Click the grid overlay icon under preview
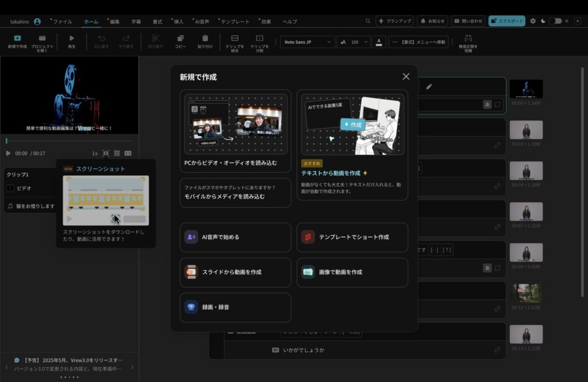 117,153
